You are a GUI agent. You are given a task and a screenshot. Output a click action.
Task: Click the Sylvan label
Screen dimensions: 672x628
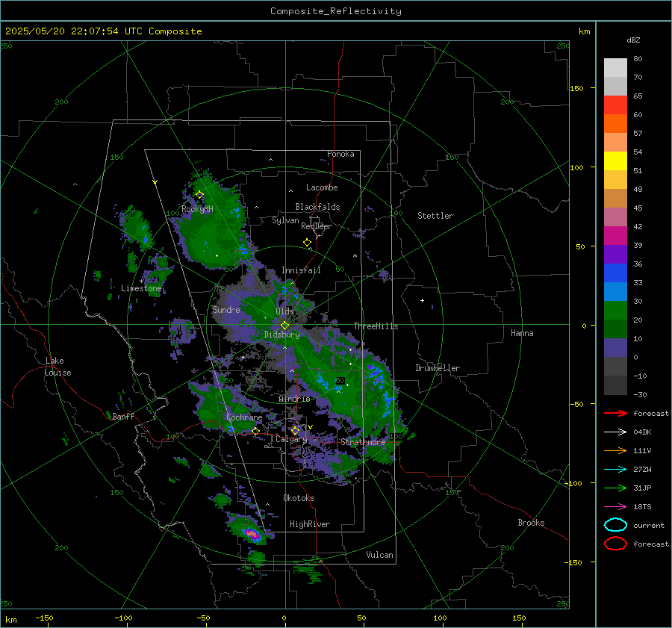[x=285, y=220]
